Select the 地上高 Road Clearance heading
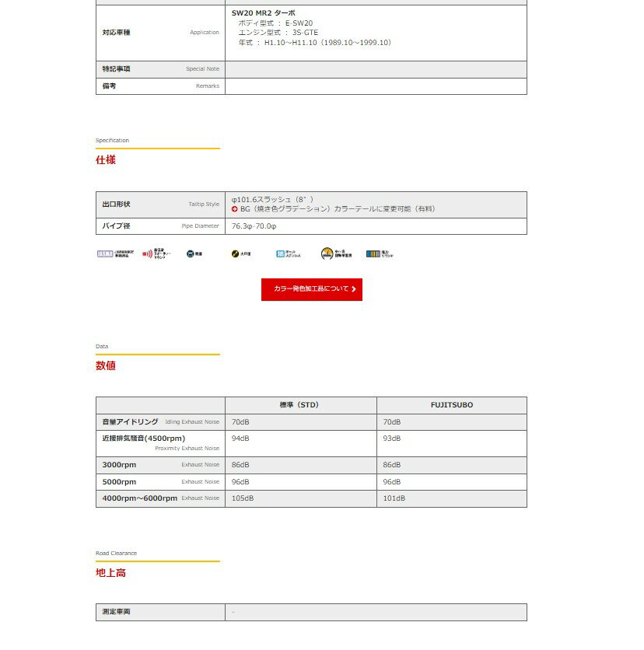The image size is (644, 650). point(110,572)
